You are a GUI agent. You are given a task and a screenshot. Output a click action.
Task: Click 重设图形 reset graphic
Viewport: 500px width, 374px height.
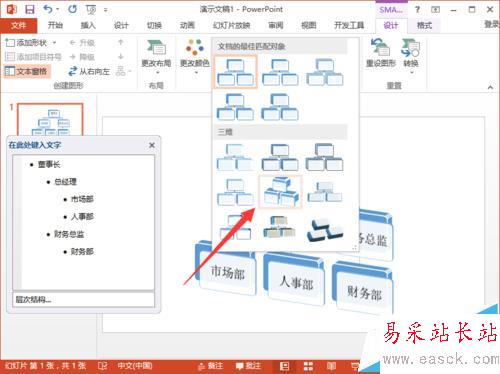coord(380,53)
